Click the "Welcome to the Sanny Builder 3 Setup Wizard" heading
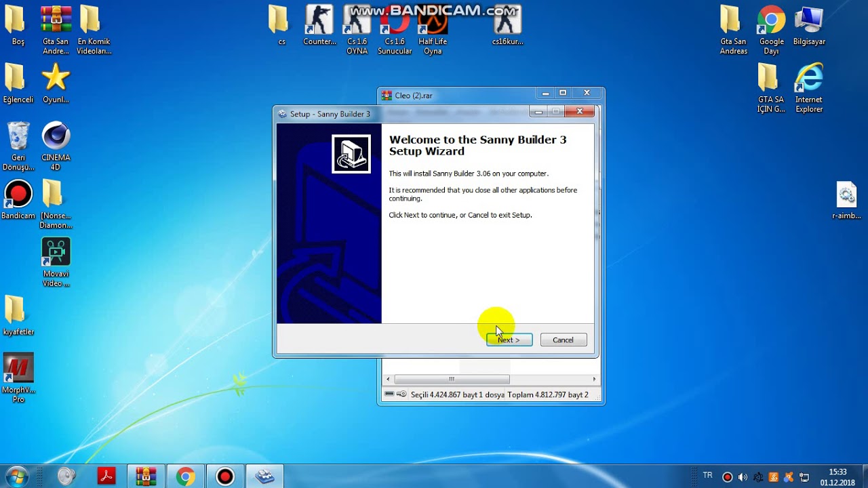868x488 pixels. [477, 145]
